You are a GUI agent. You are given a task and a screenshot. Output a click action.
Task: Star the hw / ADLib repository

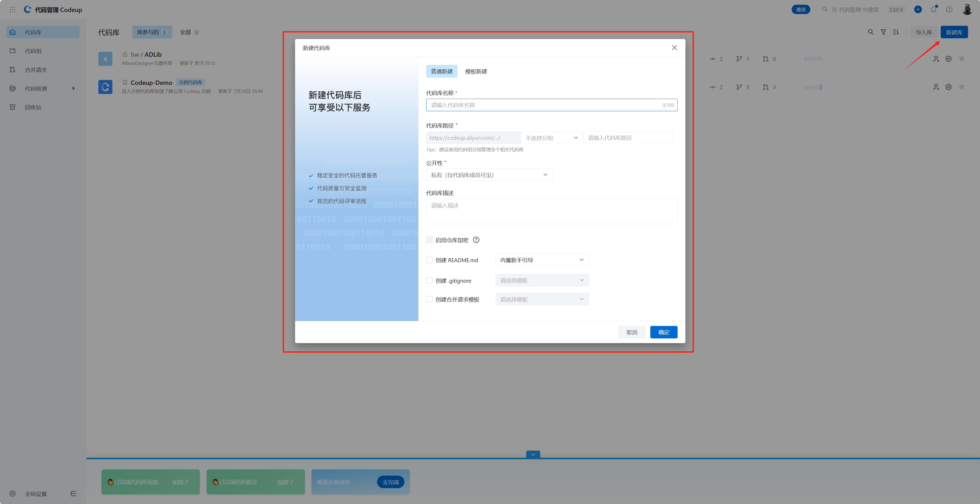click(961, 59)
